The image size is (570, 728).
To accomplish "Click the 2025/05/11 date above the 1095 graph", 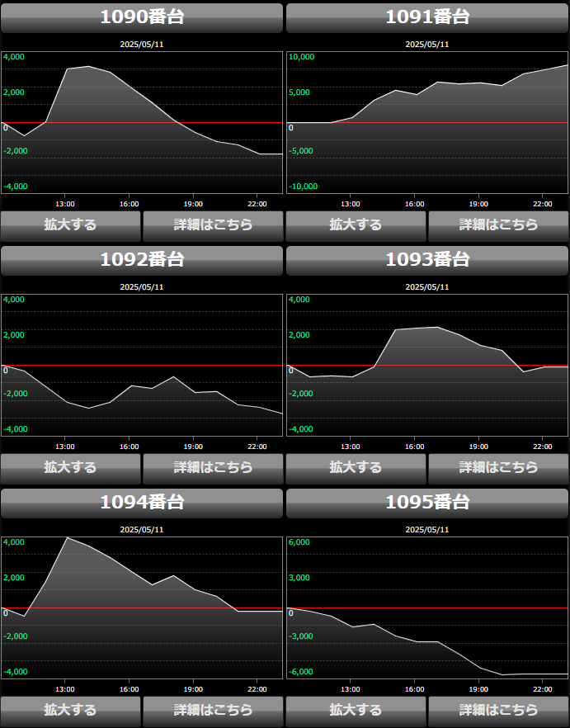I will (427, 530).
